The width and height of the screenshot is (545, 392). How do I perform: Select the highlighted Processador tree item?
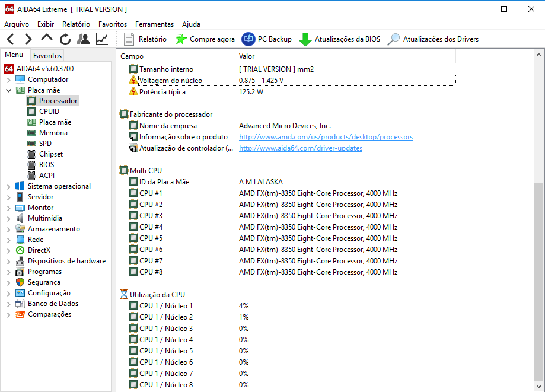tap(58, 101)
